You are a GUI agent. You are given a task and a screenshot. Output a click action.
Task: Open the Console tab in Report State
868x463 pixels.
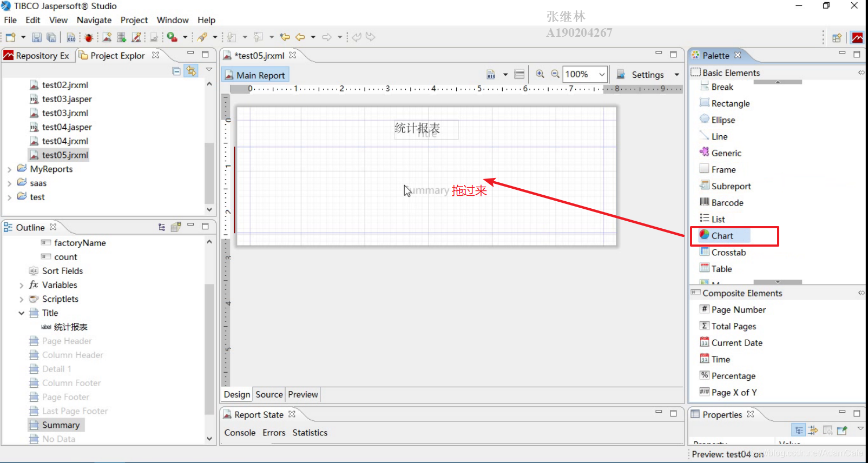pyautogui.click(x=240, y=433)
